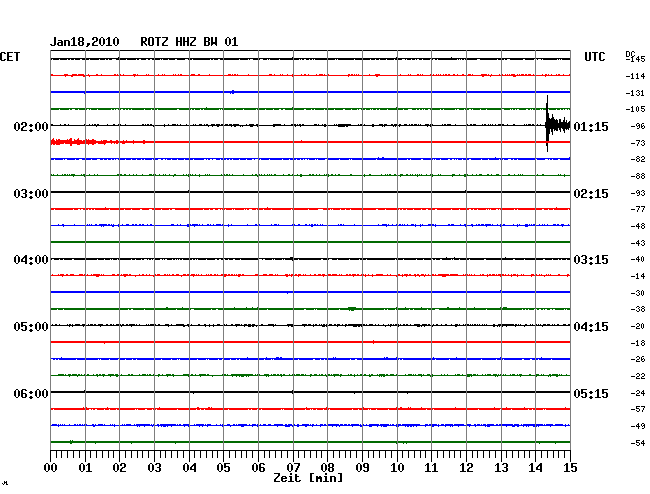The height and width of the screenshot is (494, 650).
Task: Click the DC offset value -38
Action: (638, 310)
